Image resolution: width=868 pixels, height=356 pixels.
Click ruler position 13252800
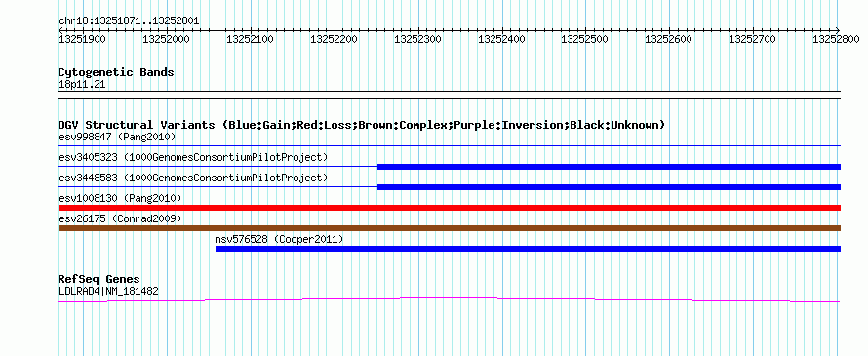click(836, 39)
